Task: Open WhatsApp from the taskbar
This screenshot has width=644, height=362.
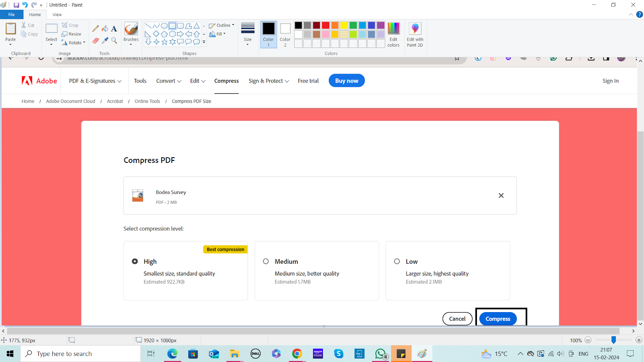Action: tap(380, 354)
